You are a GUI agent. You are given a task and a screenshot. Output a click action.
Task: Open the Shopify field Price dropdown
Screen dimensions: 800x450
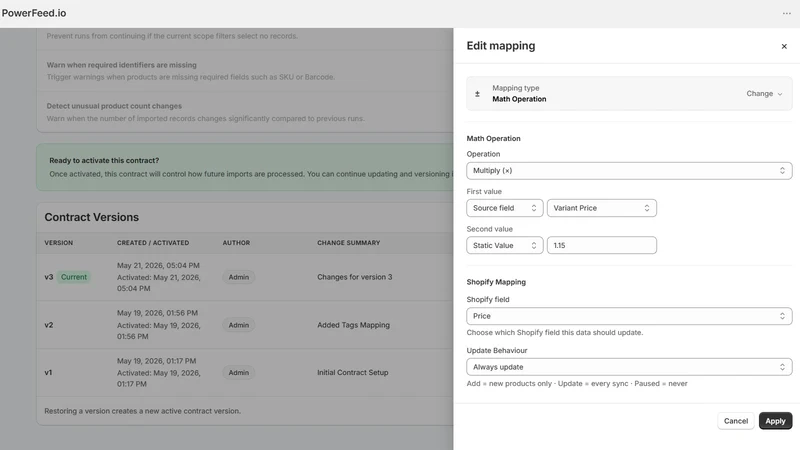629,316
